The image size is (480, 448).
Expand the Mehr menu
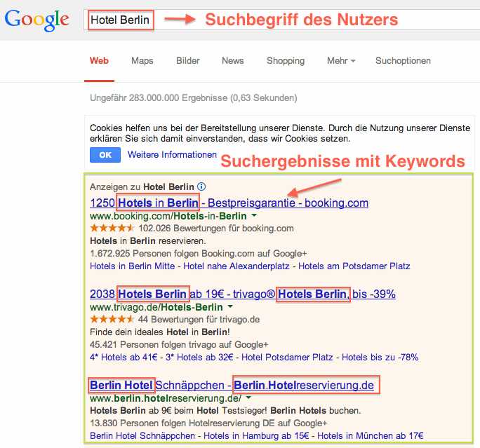(341, 60)
